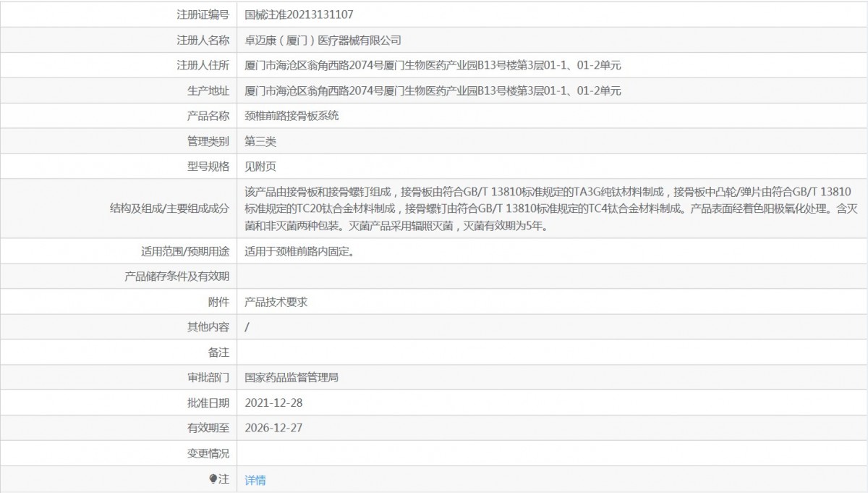
Task: Select company name 卓迈康（厦门）医疗器械有限公司
Action: [323, 40]
